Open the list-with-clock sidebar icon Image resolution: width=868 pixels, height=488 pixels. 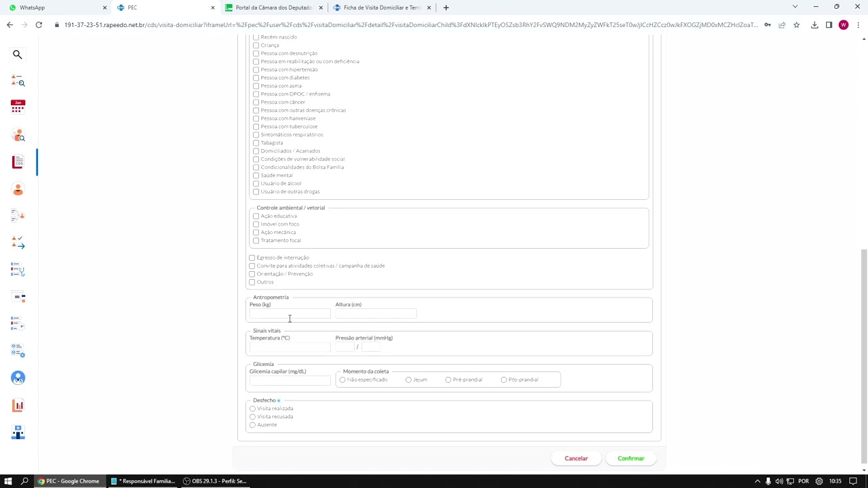coord(18,324)
